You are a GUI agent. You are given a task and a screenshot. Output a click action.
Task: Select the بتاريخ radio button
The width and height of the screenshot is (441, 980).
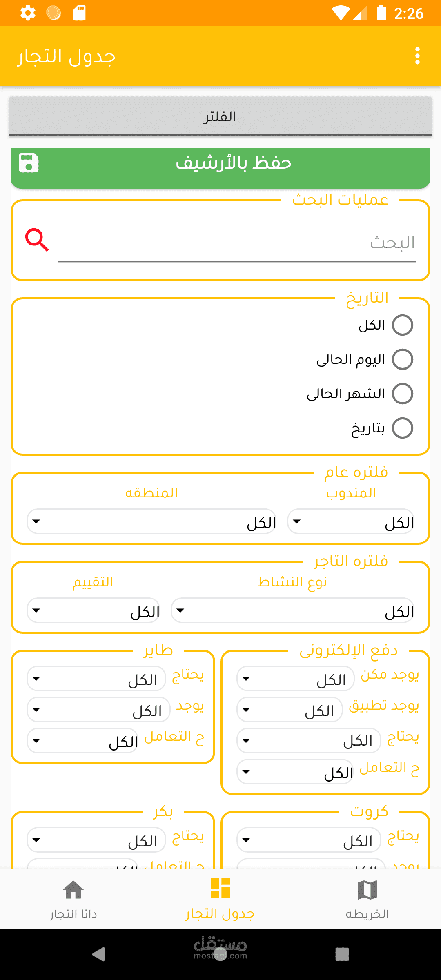pyautogui.click(x=402, y=428)
